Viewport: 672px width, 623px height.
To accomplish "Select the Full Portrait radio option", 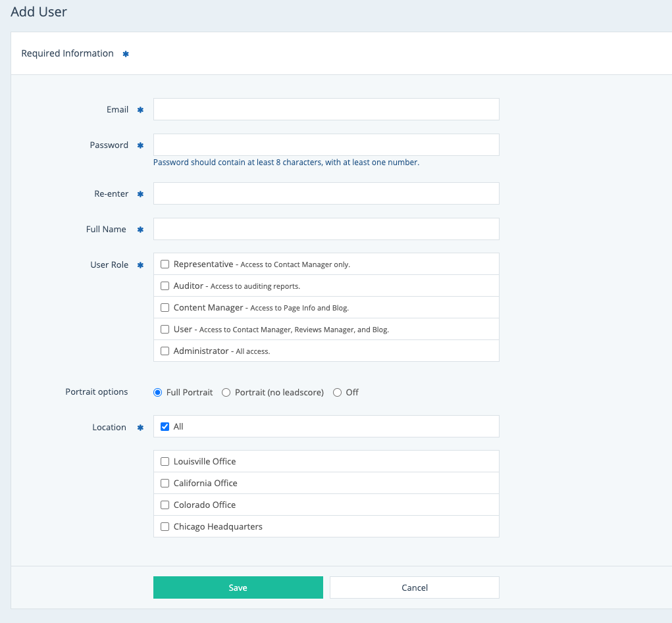I will point(158,393).
